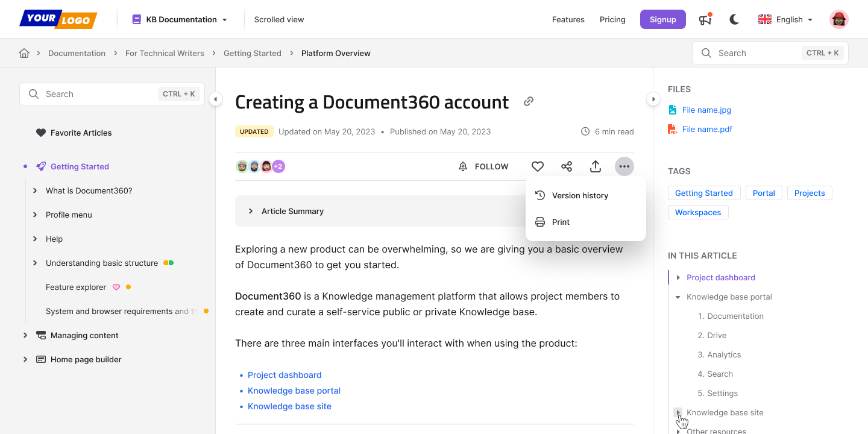
Task: Click the Getting Started tag
Action: [704, 193]
